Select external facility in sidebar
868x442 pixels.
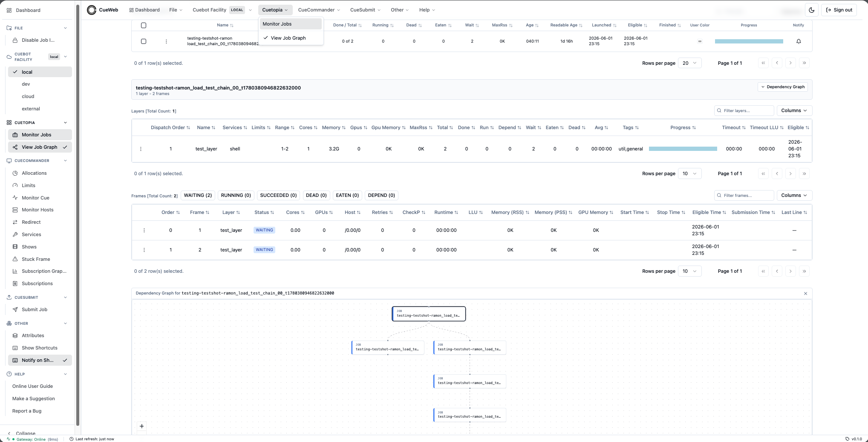point(40,109)
